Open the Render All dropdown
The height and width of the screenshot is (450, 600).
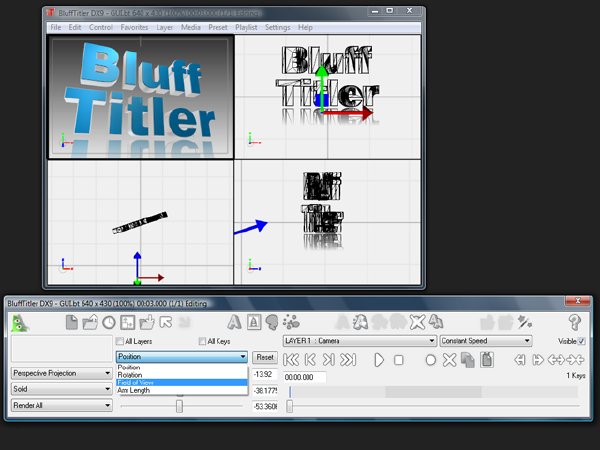tap(62, 405)
